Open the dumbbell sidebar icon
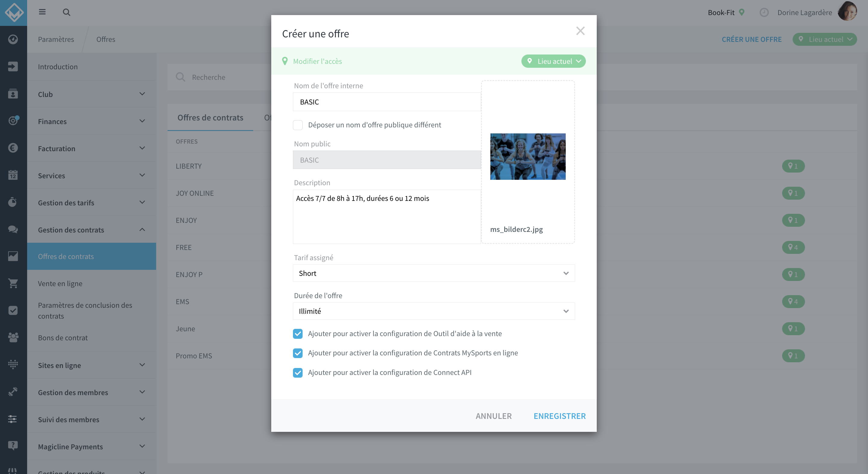 click(x=13, y=391)
